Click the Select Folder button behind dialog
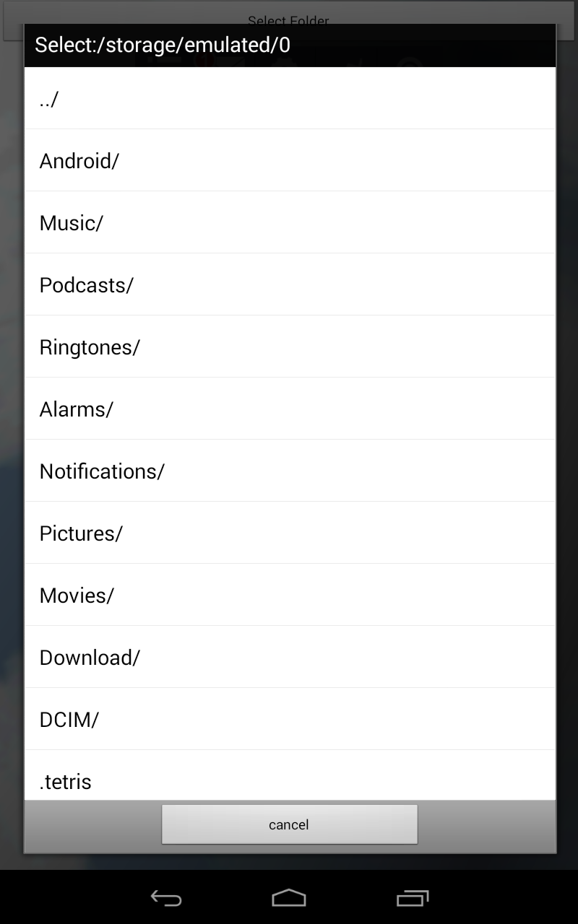This screenshot has width=578, height=924. point(289,14)
